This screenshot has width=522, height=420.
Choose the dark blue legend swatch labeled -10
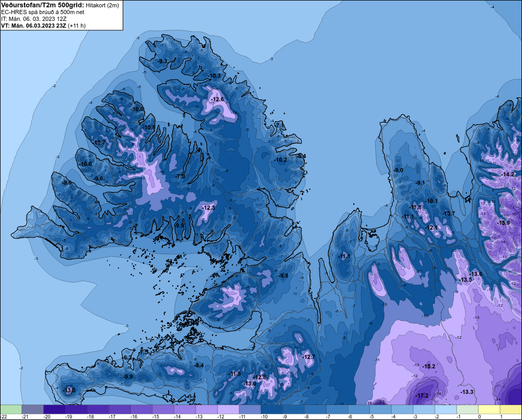tap(271, 409)
